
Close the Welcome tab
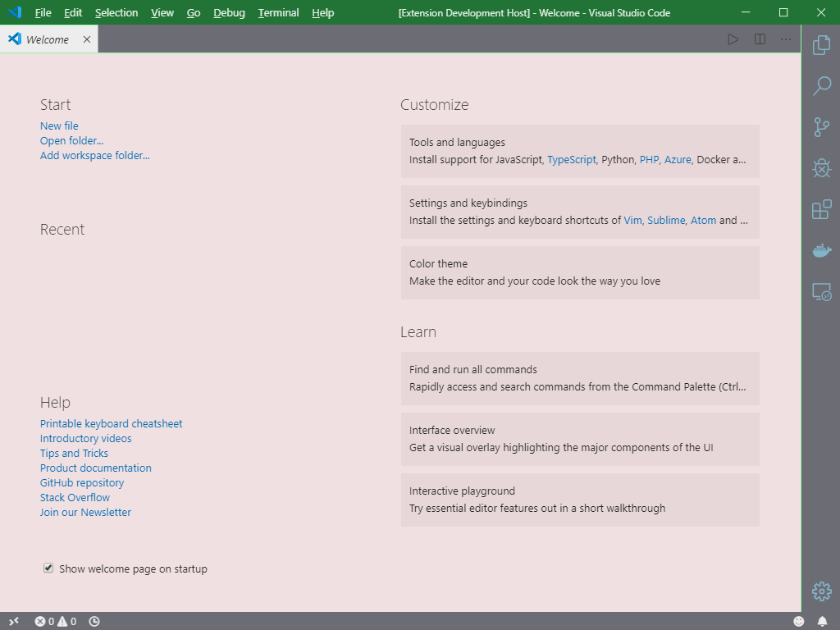point(87,39)
